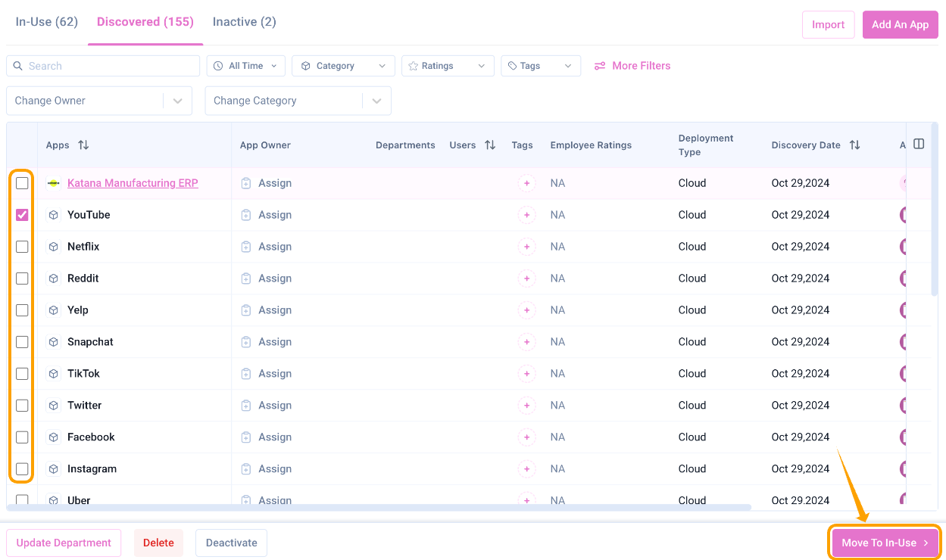The width and height of the screenshot is (946, 560).
Task: Click the Snapchat app name
Action: (x=90, y=342)
